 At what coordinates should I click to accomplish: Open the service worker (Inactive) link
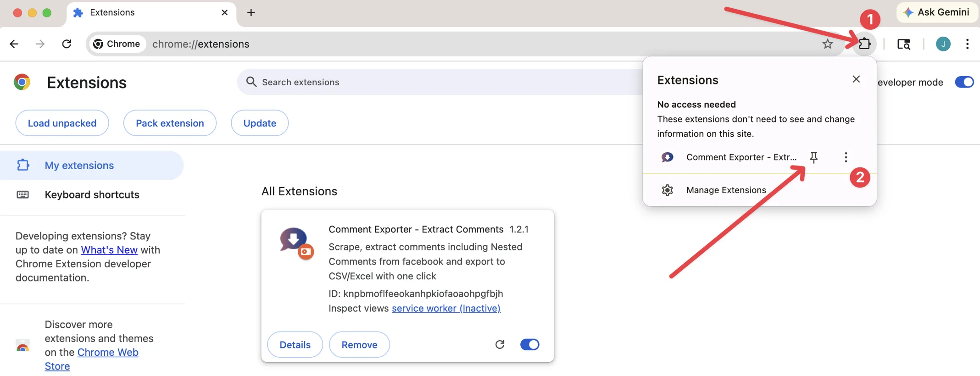point(445,308)
